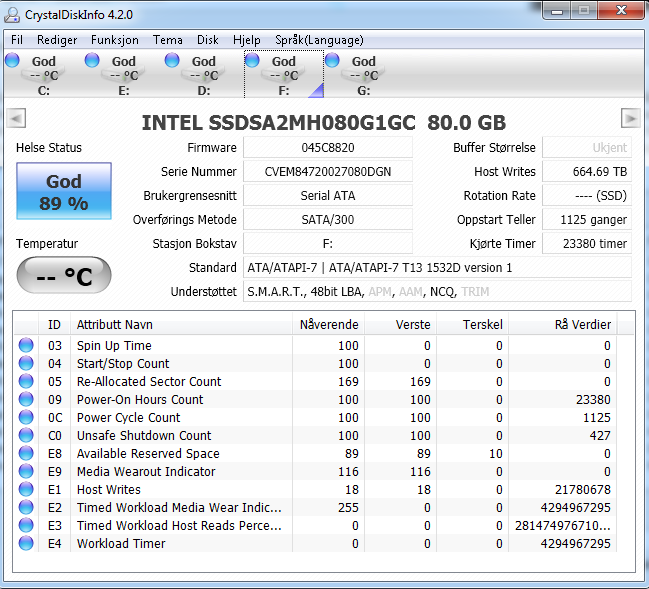Viewport: 649px width, 589px height.
Task: Click the supported features S.M.A.R.T. field
Action: point(437,292)
